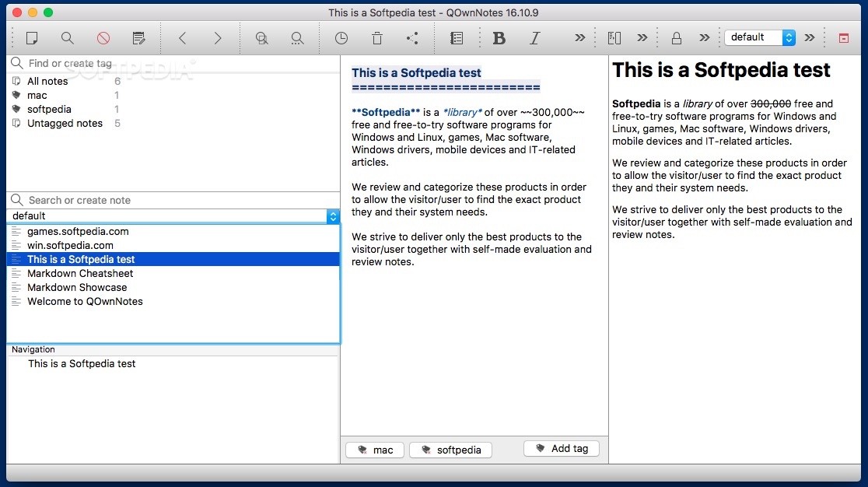Viewport: 868px width, 487px height.
Task: Click the preview heading text
Action: tap(721, 70)
